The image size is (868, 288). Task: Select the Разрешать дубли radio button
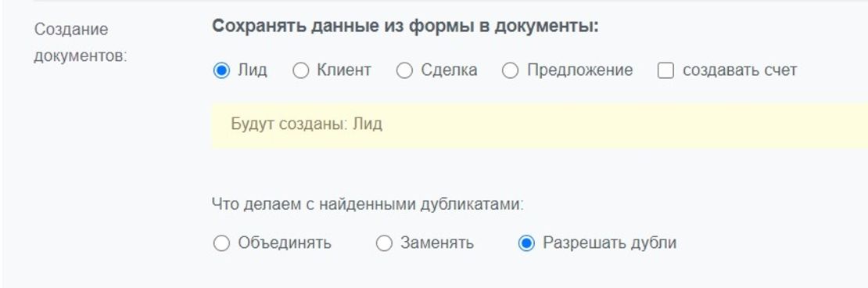pyautogui.click(x=526, y=243)
